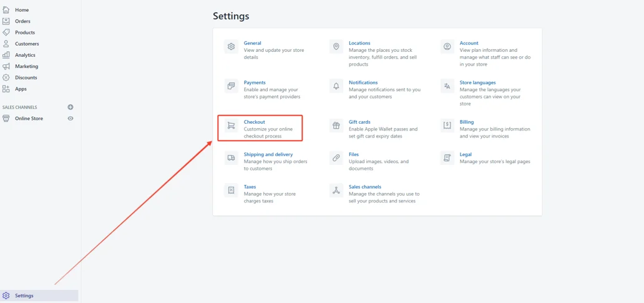
Task: Open Notifications settings link
Action: coord(363,82)
